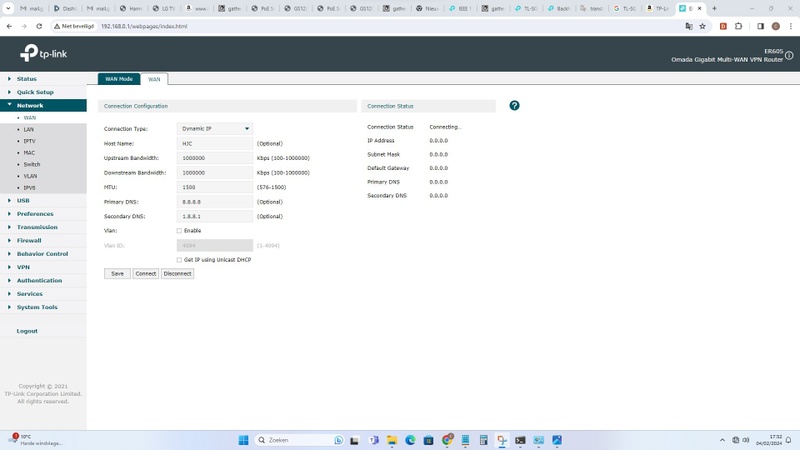Open Microsoft Store from taskbar

tap(429, 440)
